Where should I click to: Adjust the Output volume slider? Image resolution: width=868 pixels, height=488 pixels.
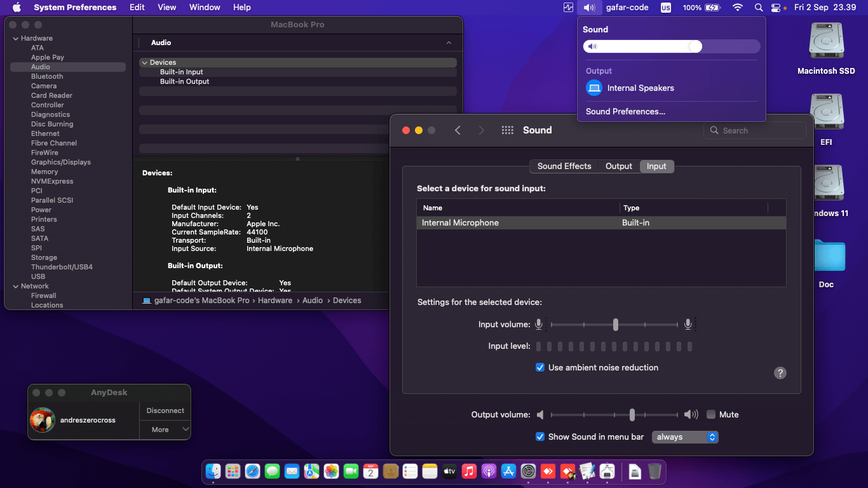coord(615,415)
